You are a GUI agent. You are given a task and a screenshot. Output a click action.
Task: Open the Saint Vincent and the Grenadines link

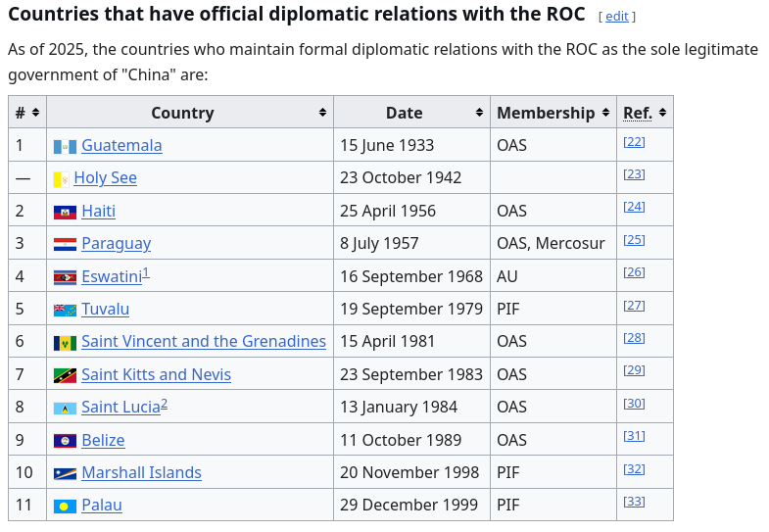pos(204,341)
